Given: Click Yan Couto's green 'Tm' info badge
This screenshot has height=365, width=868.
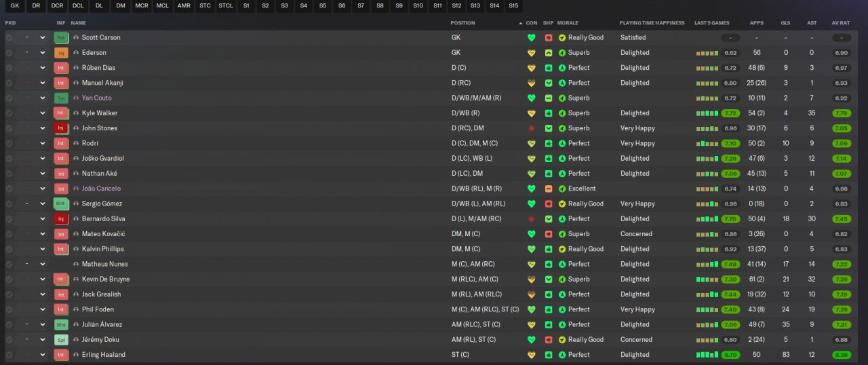Looking at the screenshot, I should point(61,98).
